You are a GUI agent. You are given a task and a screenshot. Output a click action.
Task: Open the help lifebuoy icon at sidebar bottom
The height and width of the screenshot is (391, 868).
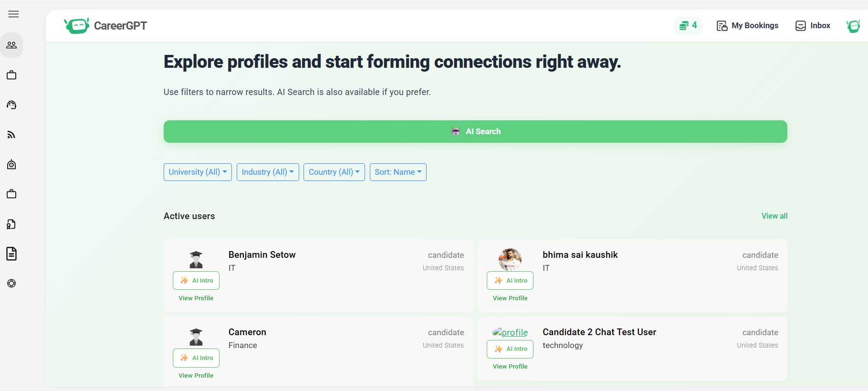pos(11,284)
